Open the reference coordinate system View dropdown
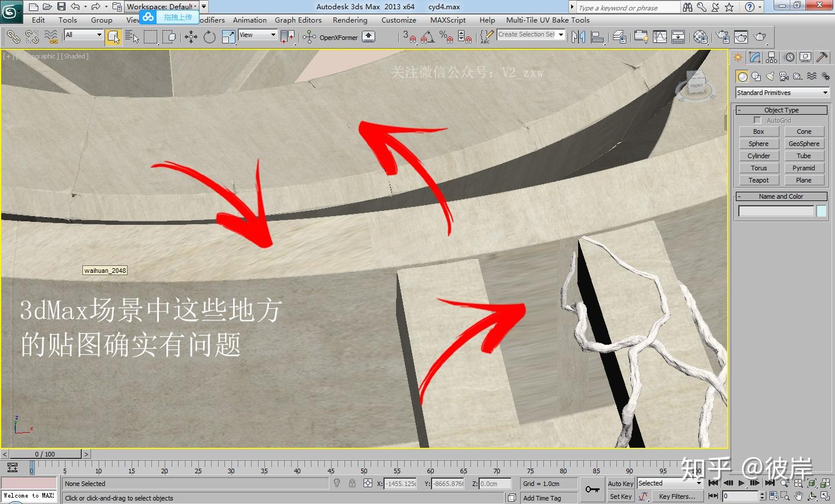The width and height of the screenshot is (835, 504). (257, 35)
